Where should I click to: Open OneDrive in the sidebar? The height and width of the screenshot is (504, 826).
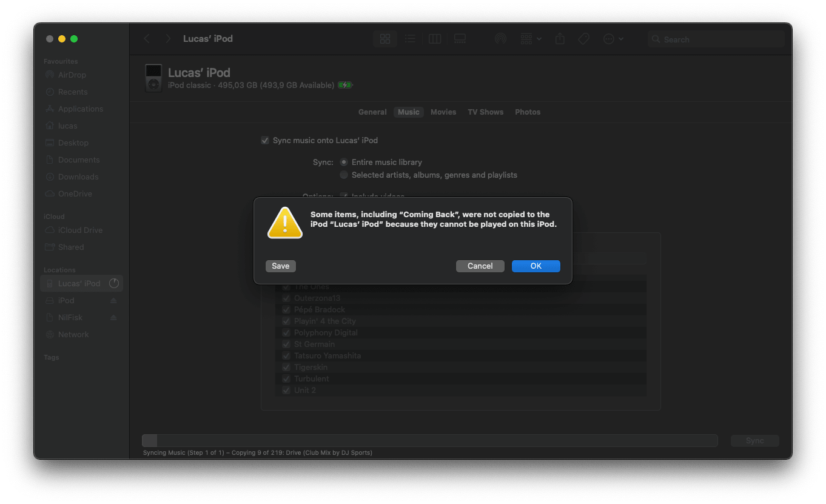81,194
